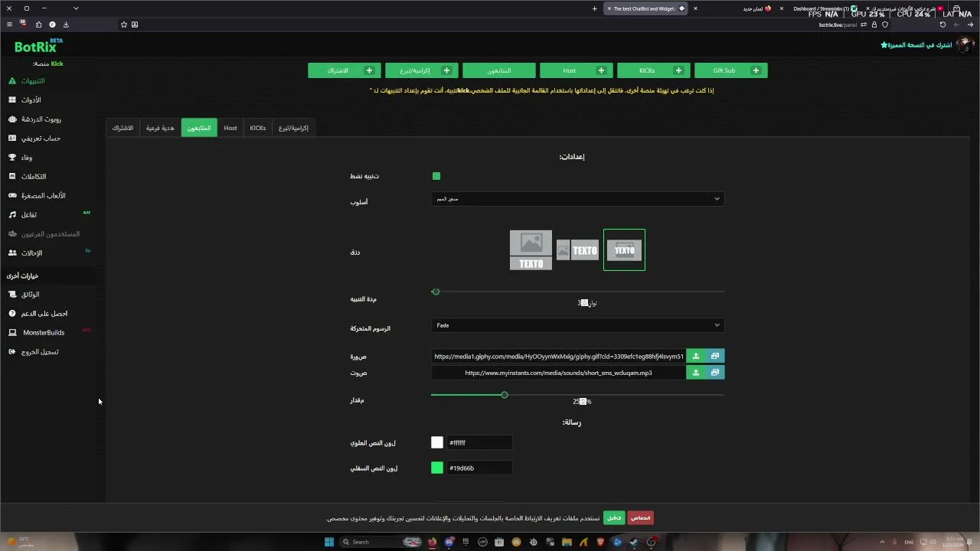Screen dimensions: 980x551
Task: Switch to الاشتراك alert tab
Action: (122, 128)
